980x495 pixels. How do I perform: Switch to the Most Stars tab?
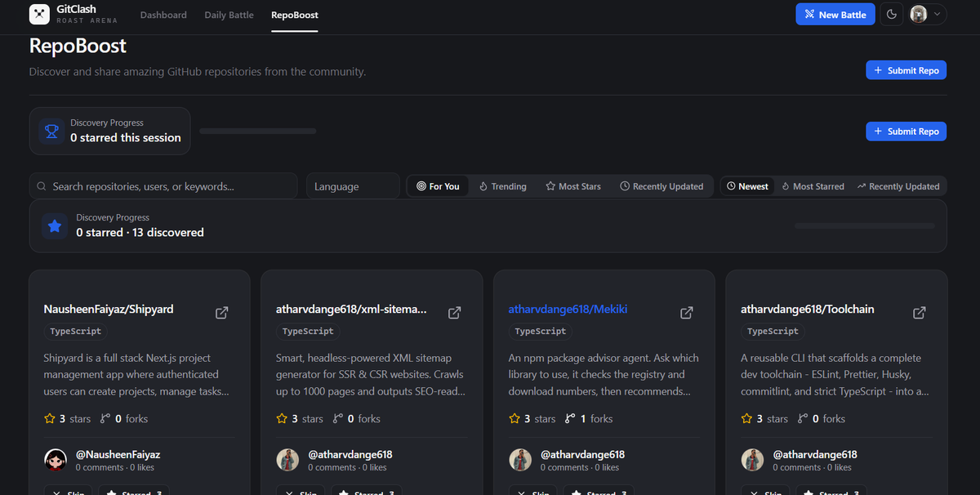573,186
